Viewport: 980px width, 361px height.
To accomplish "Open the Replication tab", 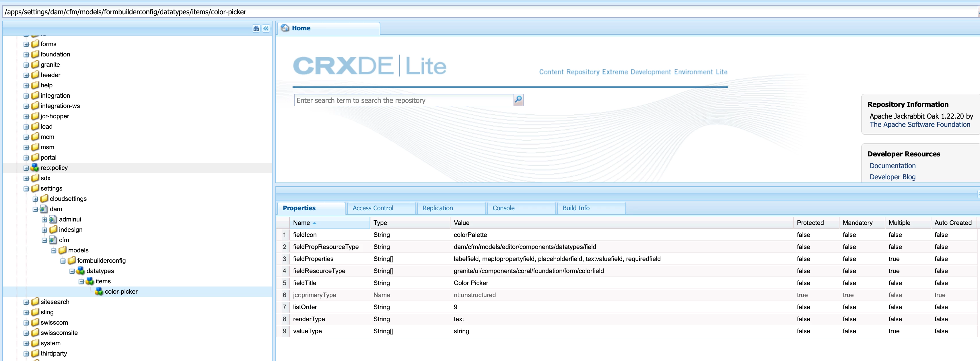I will (x=437, y=208).
